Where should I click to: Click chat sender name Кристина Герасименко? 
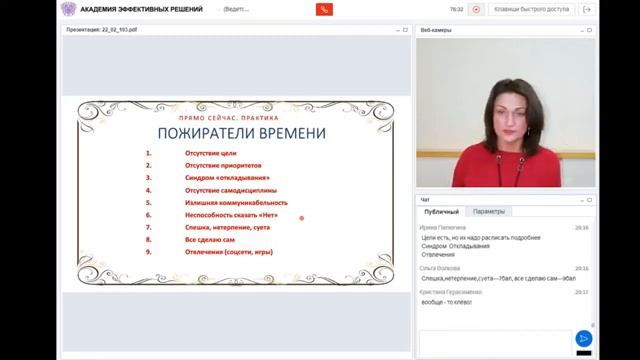451,292
